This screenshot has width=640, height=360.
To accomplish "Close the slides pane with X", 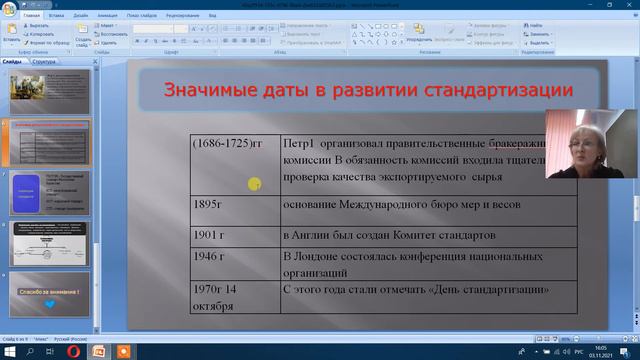I will coord(95,62).
